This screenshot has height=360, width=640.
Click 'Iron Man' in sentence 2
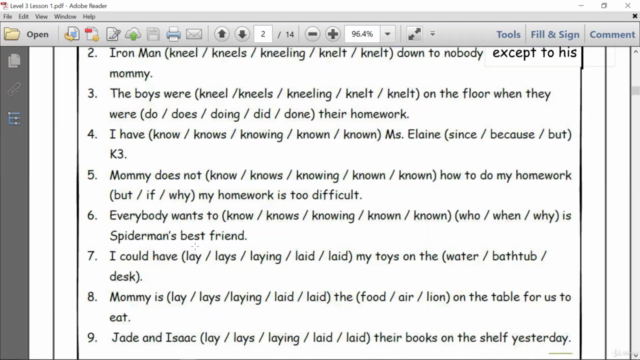pos(135,53)
